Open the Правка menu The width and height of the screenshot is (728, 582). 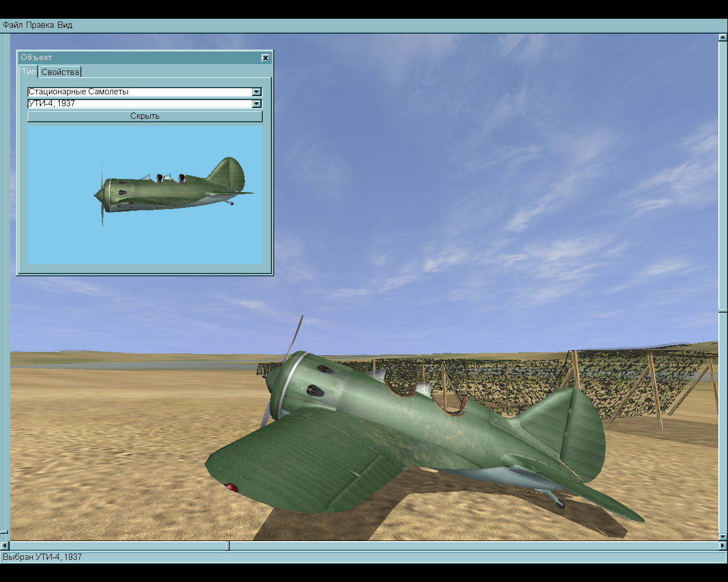point(40,25)
